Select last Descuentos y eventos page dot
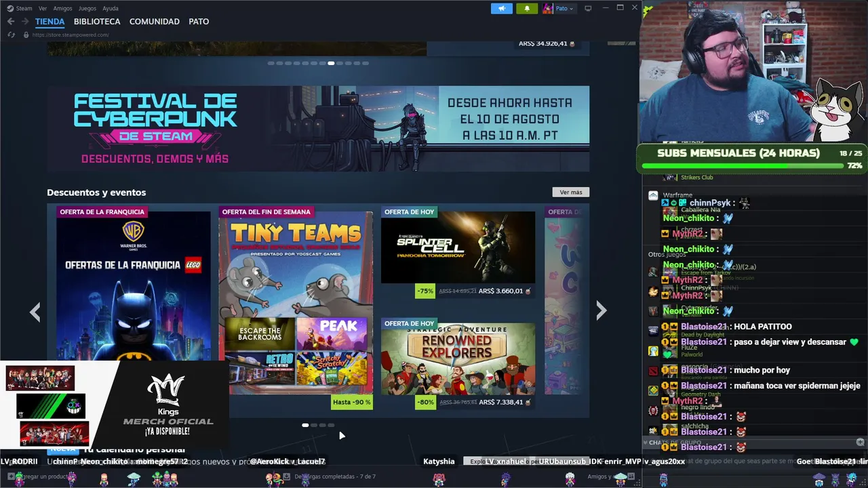The width and height of the screenshot is (868, 488). pyautogui.click(x=331, y=425)
